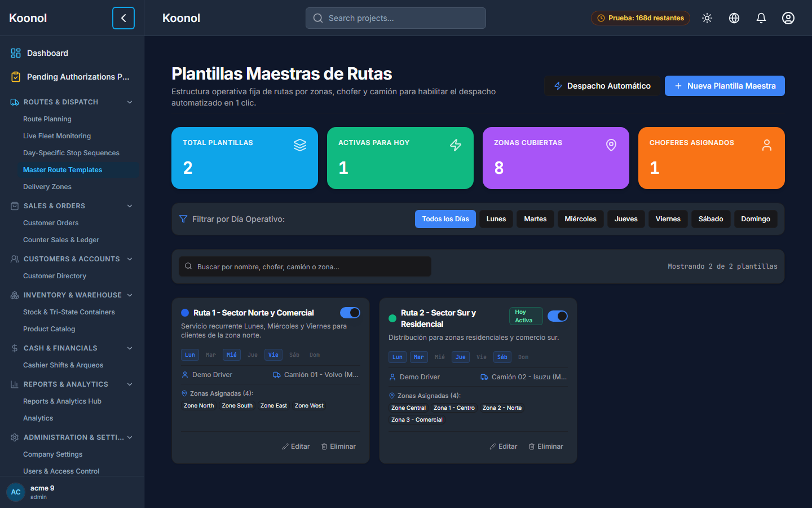Click the green color dot on Ruta 2
This screenshot has width=812, height=508.
pos(392,318)
